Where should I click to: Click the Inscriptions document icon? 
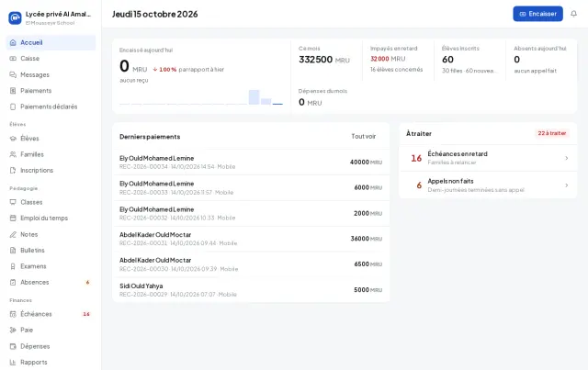click(x=13, y=170)
